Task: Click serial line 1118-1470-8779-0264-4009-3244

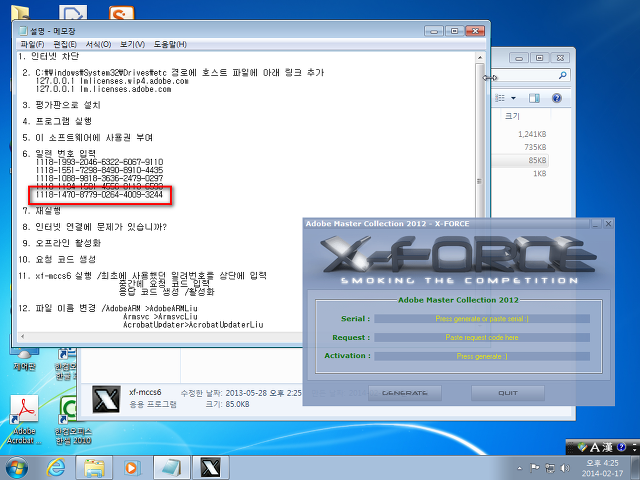Action: [x=99, y=195]
